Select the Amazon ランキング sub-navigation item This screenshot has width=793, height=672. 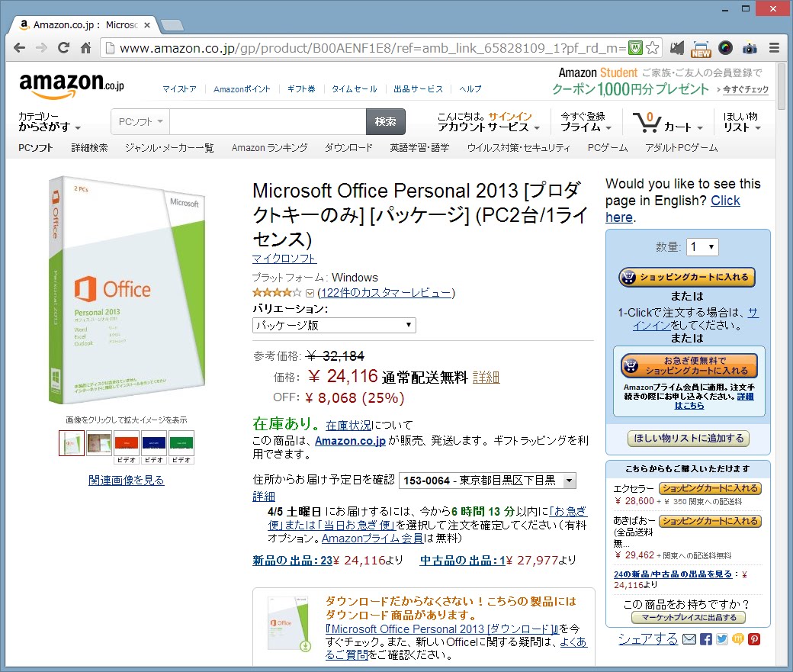[x=270, y=148]
